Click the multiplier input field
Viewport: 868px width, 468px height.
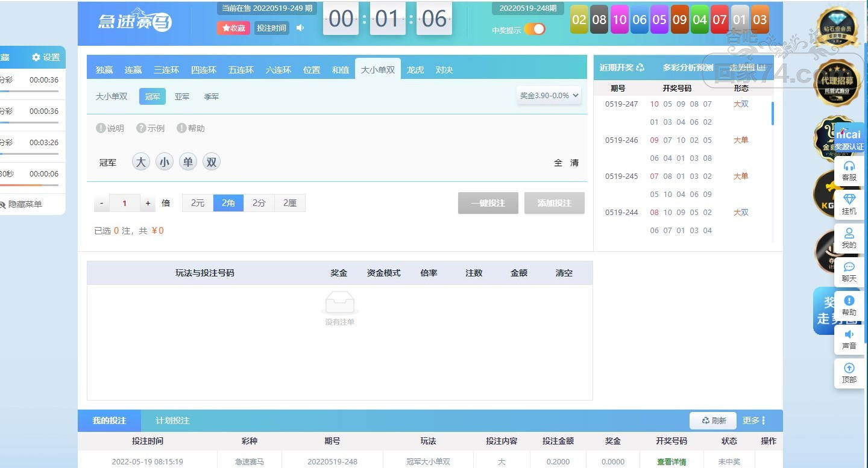125,203
